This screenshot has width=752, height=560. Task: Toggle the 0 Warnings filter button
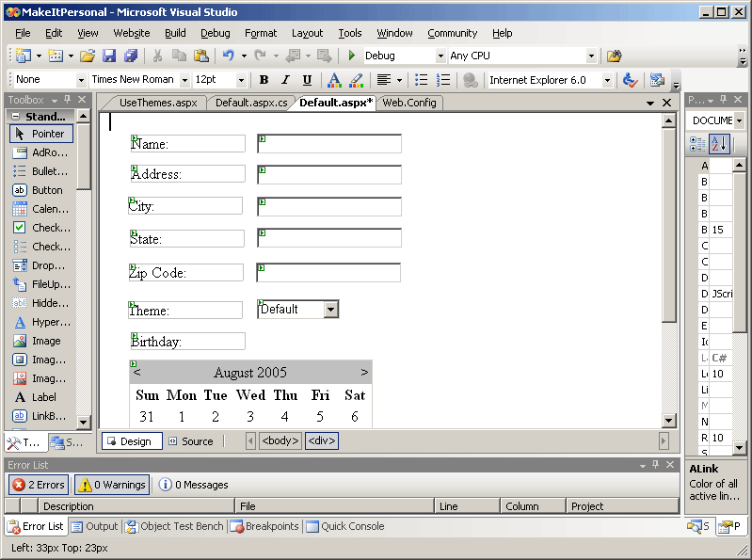click(112, 485)
